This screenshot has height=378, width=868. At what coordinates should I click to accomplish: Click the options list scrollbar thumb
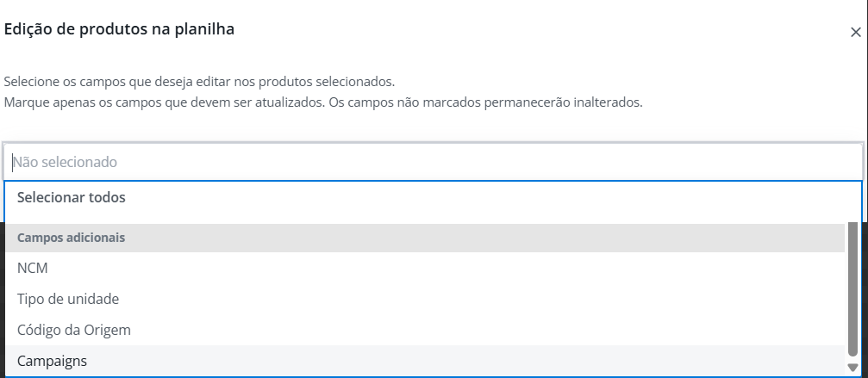tap(853, 288)
